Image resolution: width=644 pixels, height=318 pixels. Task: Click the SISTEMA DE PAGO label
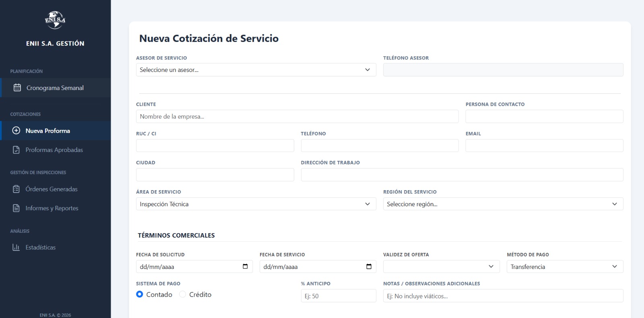point(158,284)
